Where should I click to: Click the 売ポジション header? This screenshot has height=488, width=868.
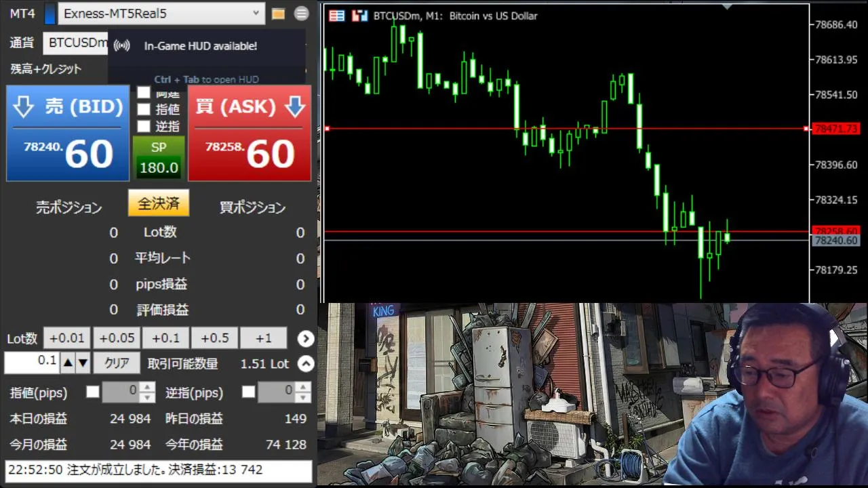[68, 207]
